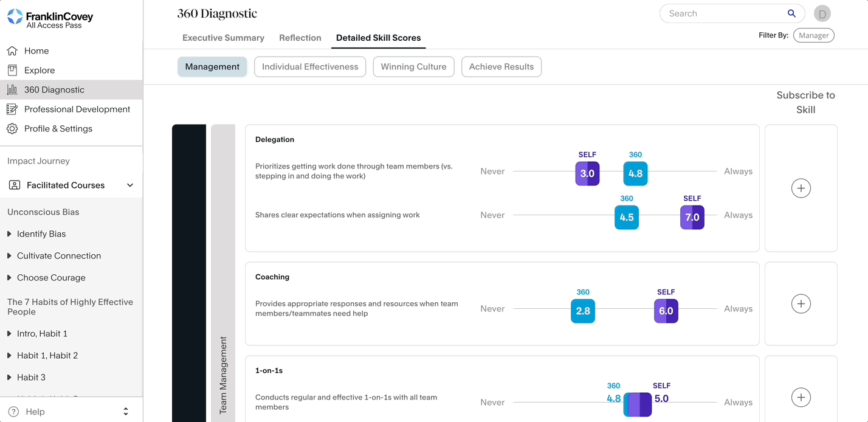Image resolution: width=868 pixels, height=422 pixels.
Task: Toggle the Manager filter pill
Action: pos(813,35)
